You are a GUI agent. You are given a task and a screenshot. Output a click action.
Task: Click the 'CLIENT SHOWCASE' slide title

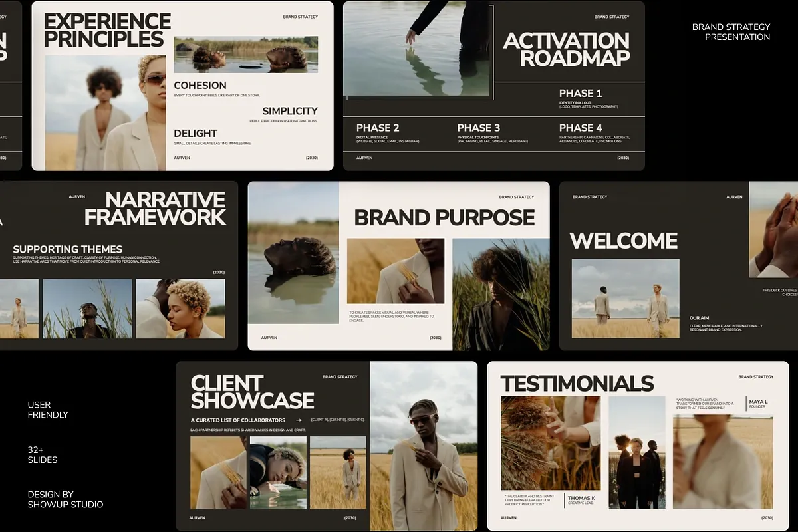252,392
